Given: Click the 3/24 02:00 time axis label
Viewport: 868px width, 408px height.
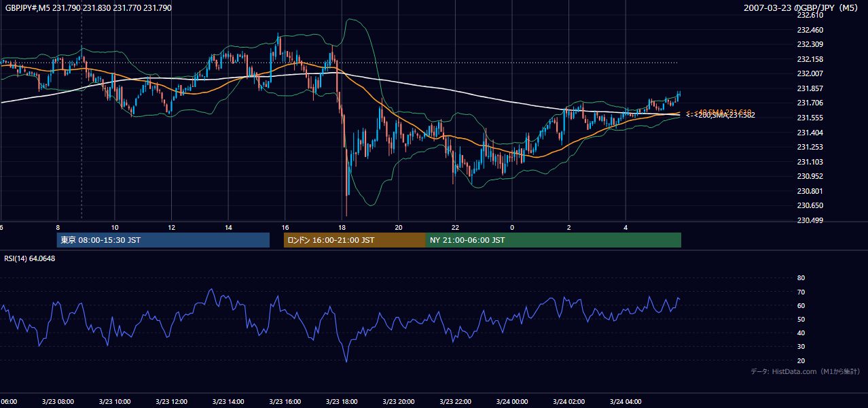Looking at the screenshot, I should pos(568,402).
